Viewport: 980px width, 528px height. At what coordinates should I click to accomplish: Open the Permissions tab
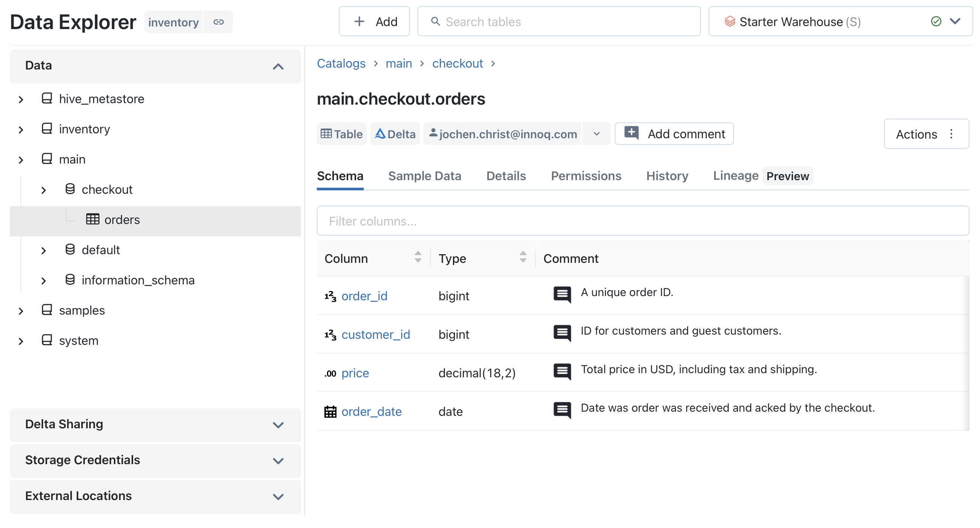586,176
